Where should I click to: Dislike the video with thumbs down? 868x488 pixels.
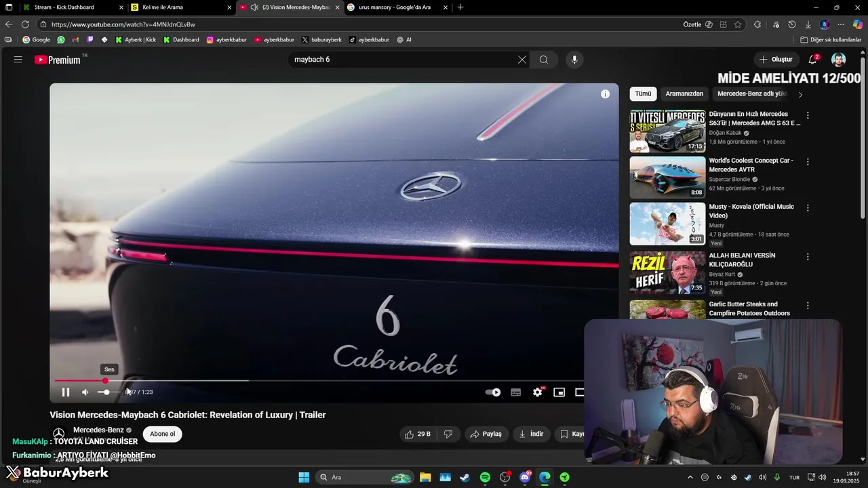(448, 434)
